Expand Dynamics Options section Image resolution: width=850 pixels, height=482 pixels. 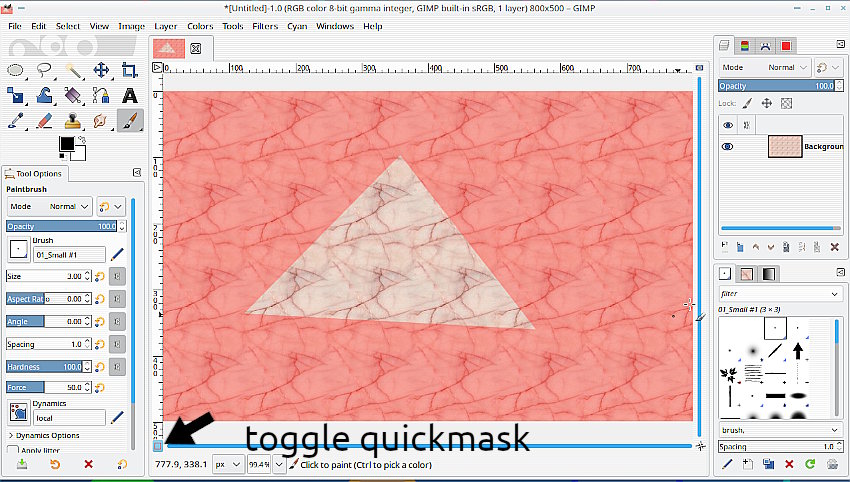pos(44,435)
